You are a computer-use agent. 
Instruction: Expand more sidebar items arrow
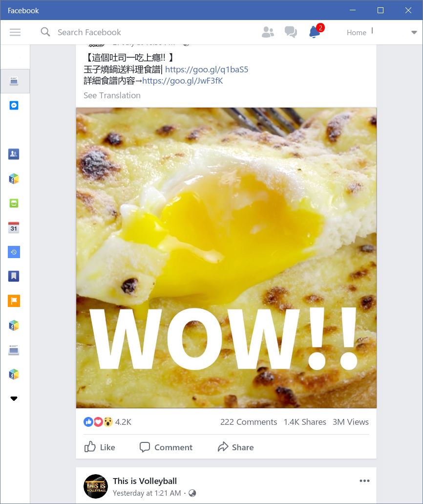14,398
